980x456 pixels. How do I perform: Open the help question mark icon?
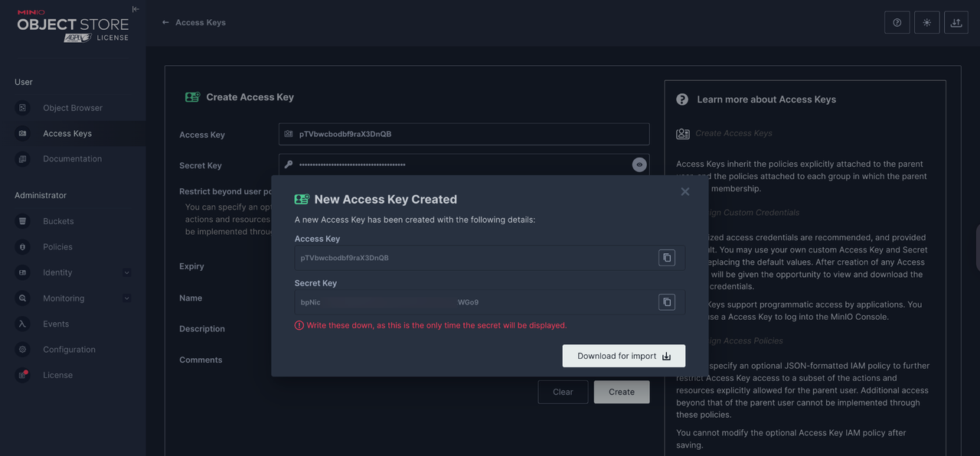897,22
